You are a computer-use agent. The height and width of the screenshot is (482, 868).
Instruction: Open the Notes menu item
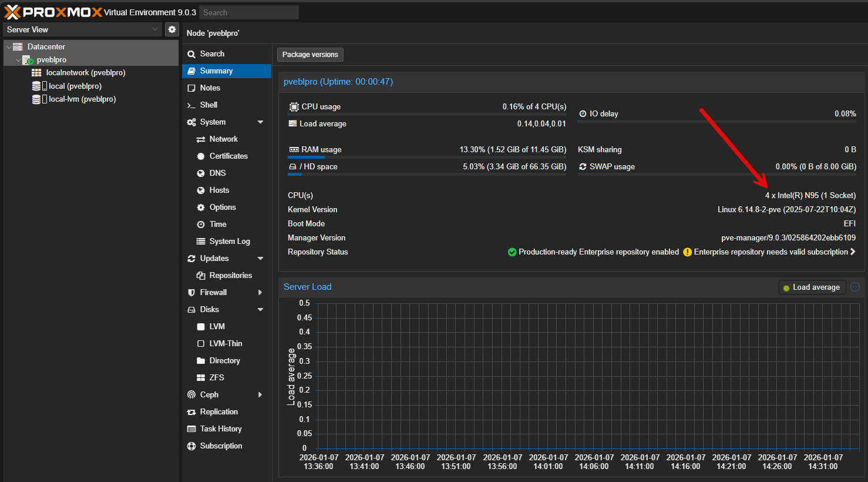210,88
